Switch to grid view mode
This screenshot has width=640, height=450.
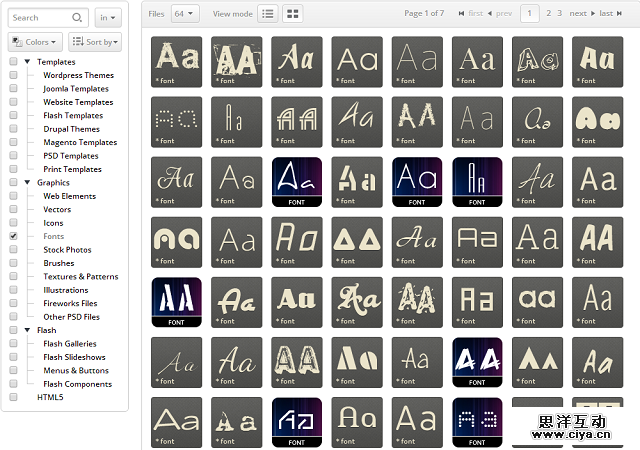tap(293, 14)
